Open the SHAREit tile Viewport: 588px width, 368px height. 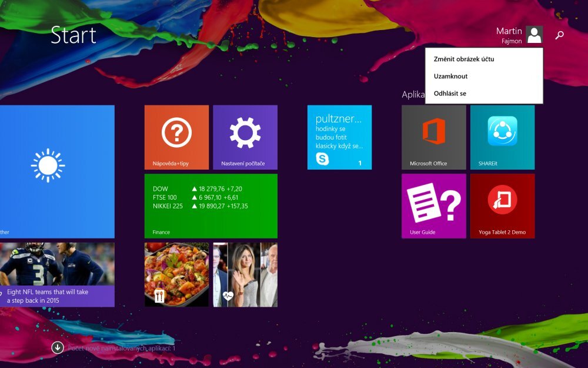(503, 137)
